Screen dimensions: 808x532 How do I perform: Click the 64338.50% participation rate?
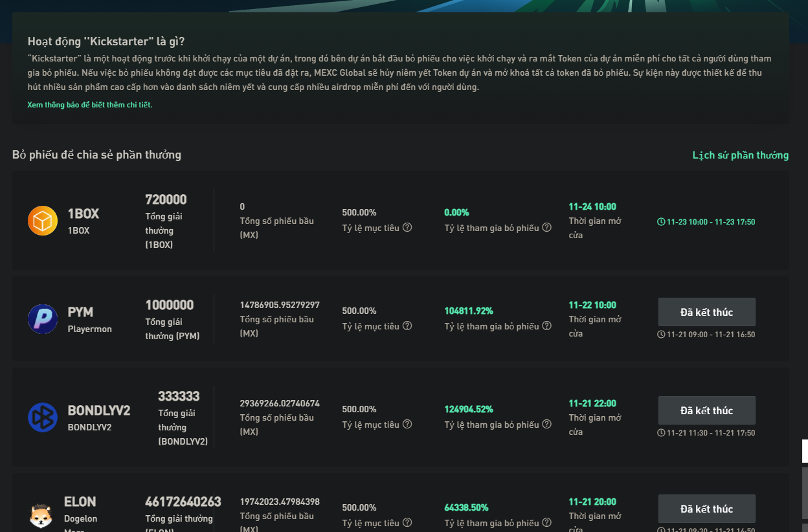466,507
